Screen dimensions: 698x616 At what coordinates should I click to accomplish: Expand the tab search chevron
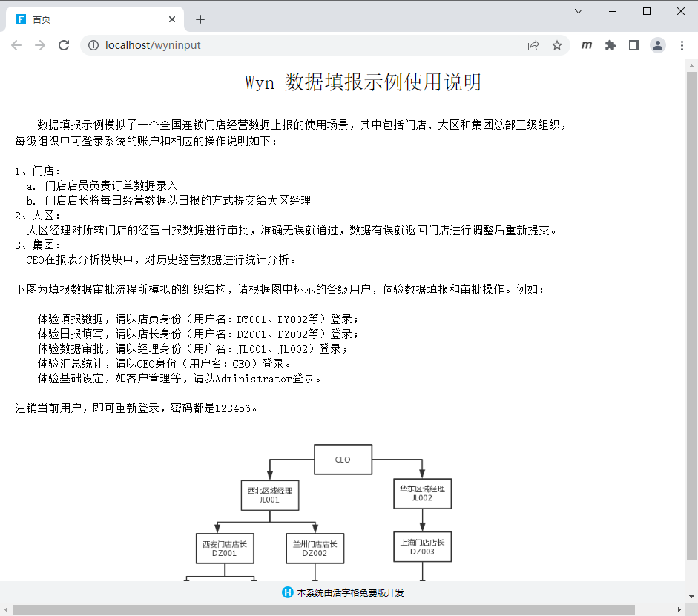click(x=579, y=11)
